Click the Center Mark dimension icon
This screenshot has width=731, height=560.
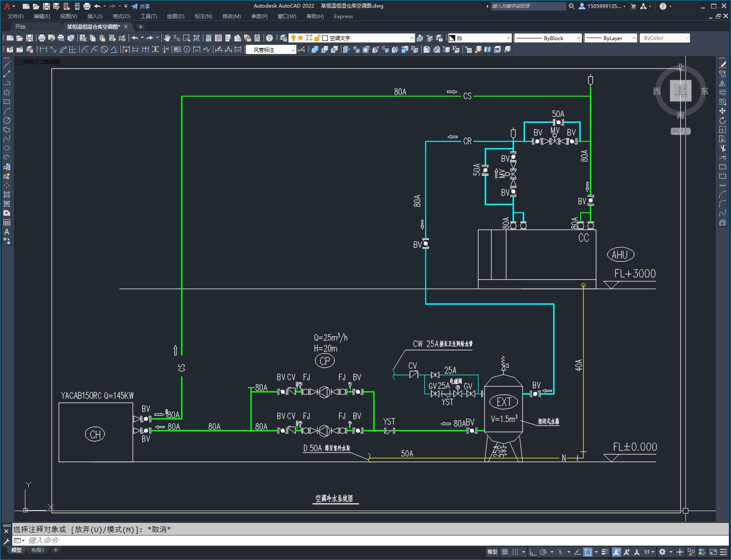[187, 49]
